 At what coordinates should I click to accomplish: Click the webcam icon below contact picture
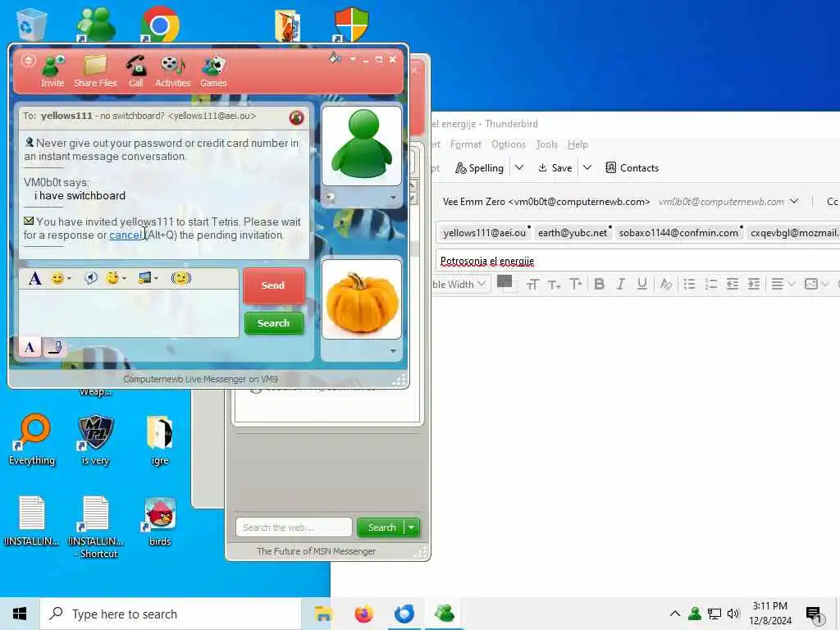(331, 198)
